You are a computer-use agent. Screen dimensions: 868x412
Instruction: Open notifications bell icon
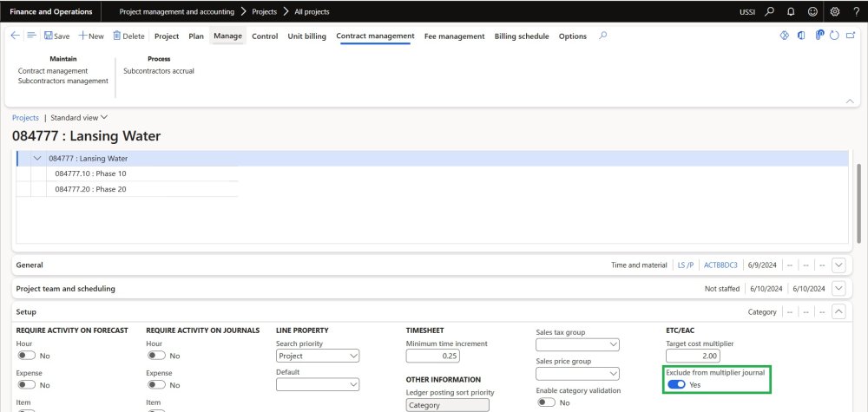[x=791, y=11]
